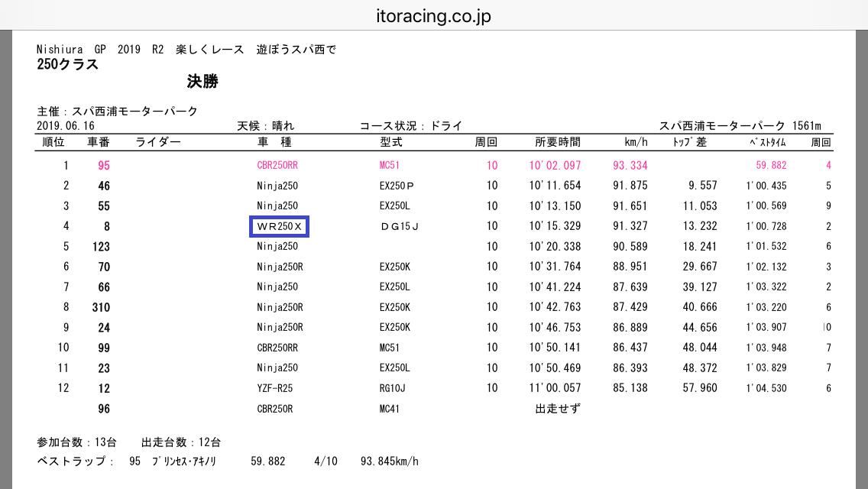This screenshot has height=489, width=868.
Task: Click the CBR250RR entry in tenth place
Action: pos(277,348)
